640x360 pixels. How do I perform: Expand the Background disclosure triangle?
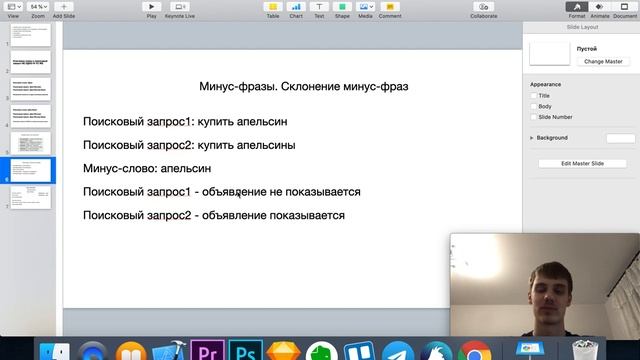532,138
